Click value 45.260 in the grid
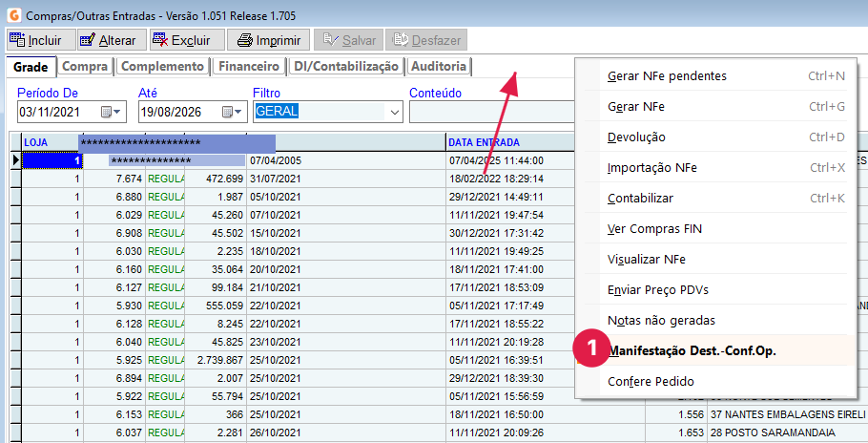The height and width of the screenshot is (443, 868). pyautogui.click(x=216, y=215)
